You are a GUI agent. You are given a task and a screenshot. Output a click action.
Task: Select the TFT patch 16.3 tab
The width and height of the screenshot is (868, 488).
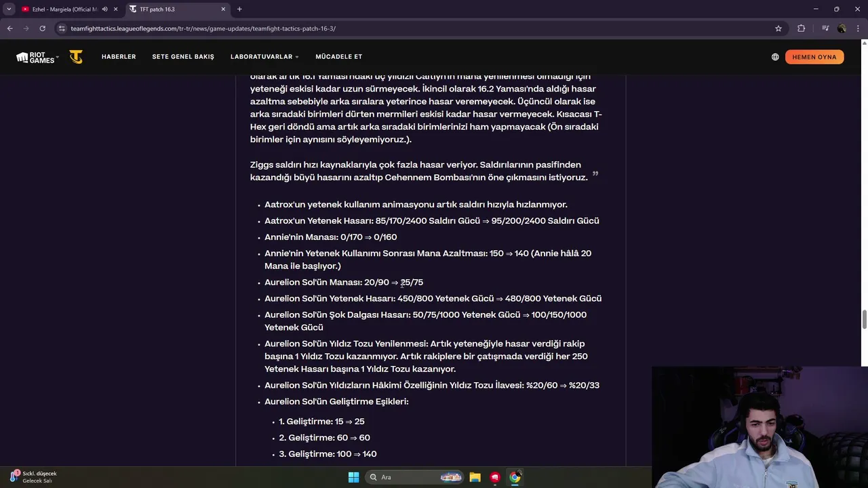pos(178,9)
